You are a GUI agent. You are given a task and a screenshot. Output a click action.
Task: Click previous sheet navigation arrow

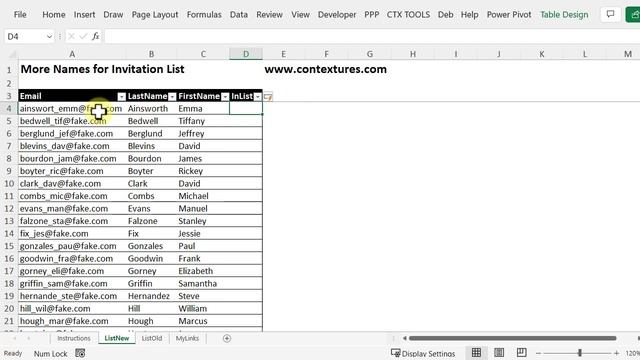click(15, 338)
